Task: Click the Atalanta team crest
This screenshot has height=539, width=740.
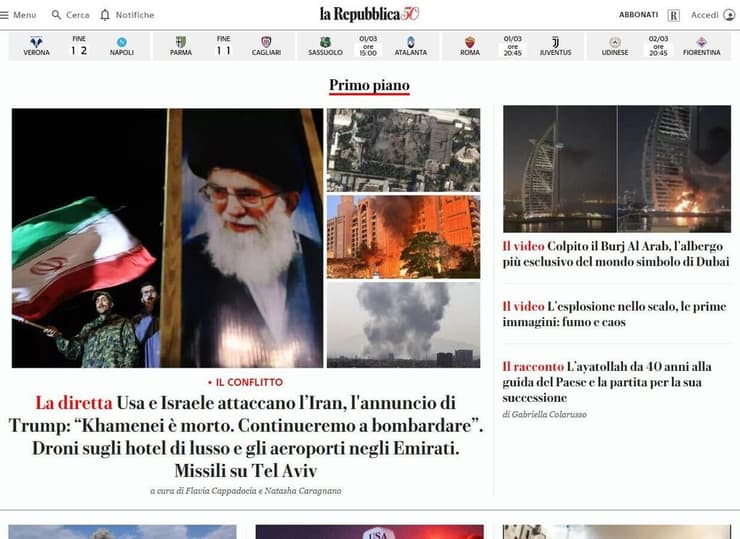Action: click(x=410, y=42)
